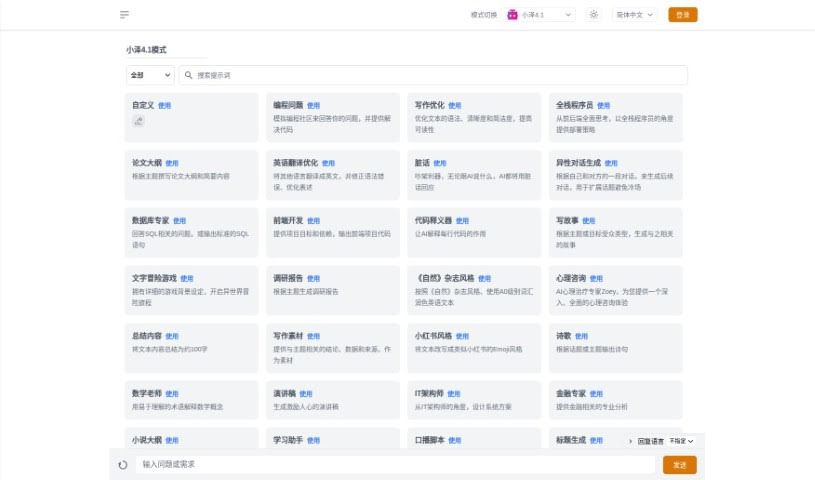815x480 pixels.
Task: Click 使用 link for 编程问题
Action: [313, 106]
